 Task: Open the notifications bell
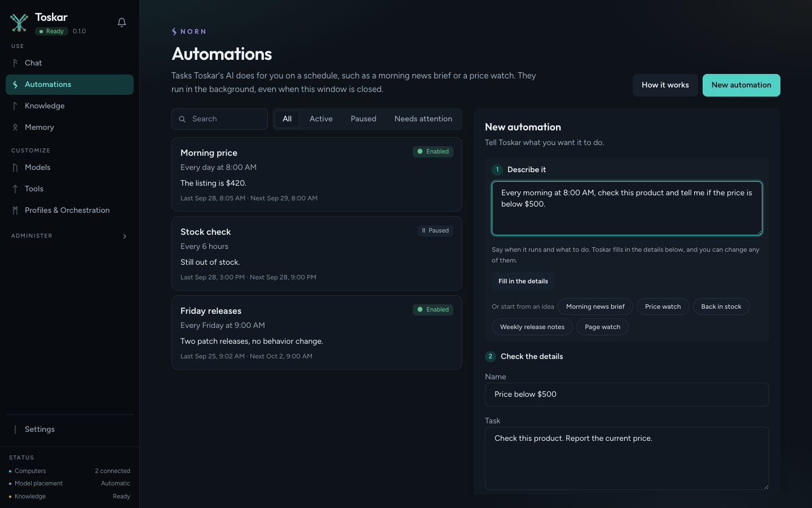(122, 23)
